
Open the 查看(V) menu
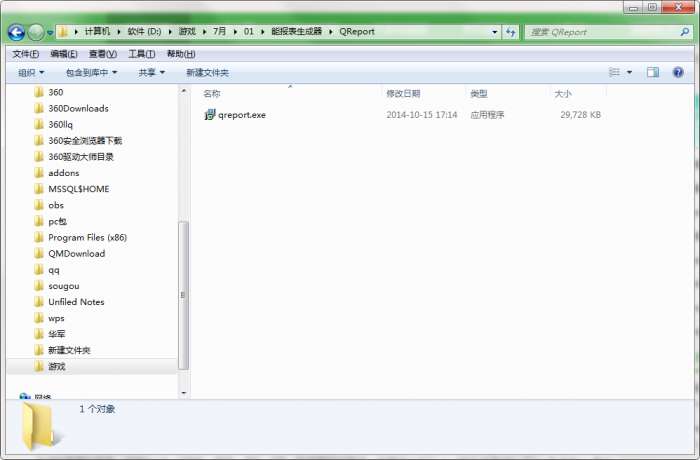pyautogui.click(x=103, y=54)
